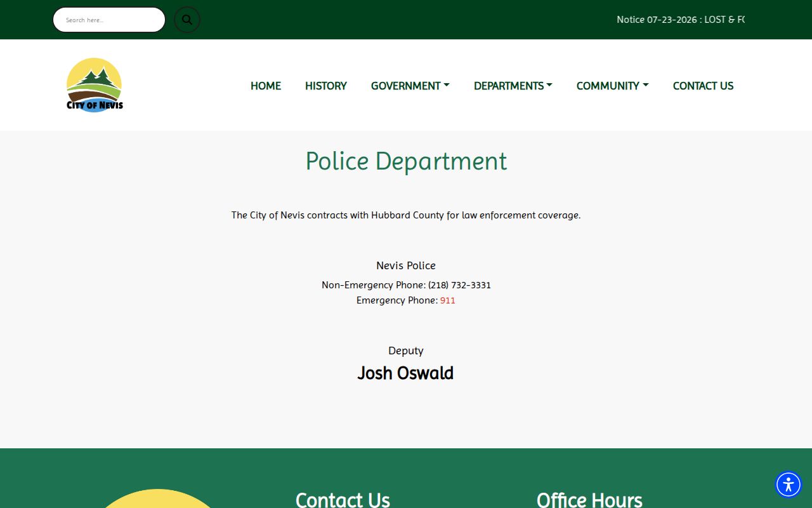Expand the Departments dropdown menu
This screenshot has height=508, width=812.
513,86
